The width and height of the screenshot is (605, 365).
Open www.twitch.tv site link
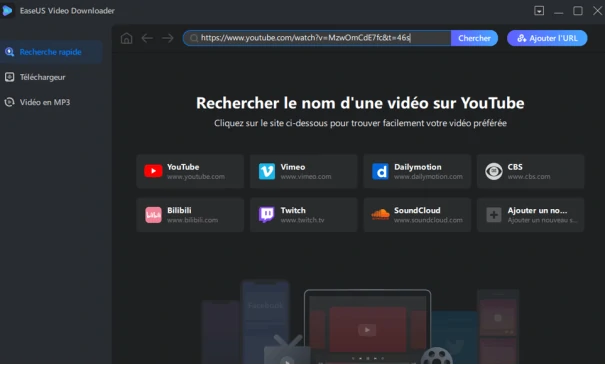(302, 220)
